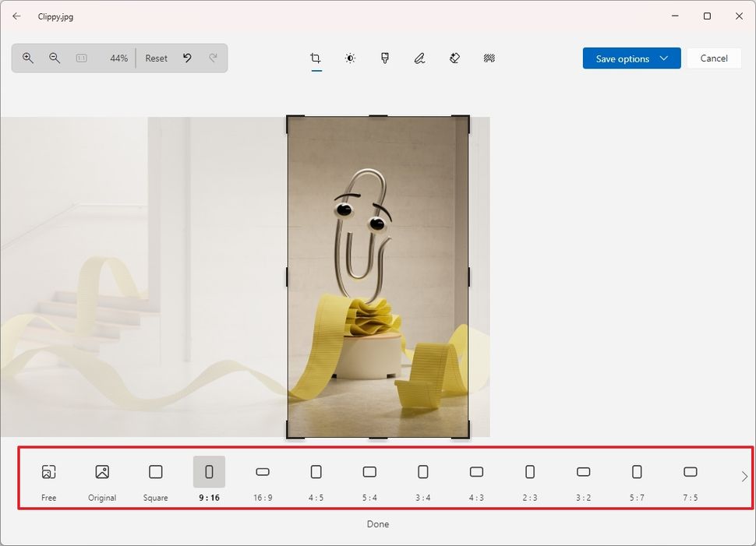The width and height of the screenshot is (756, 546).
Task: Return to the photo with the back arrow
Action: point(16,16)
